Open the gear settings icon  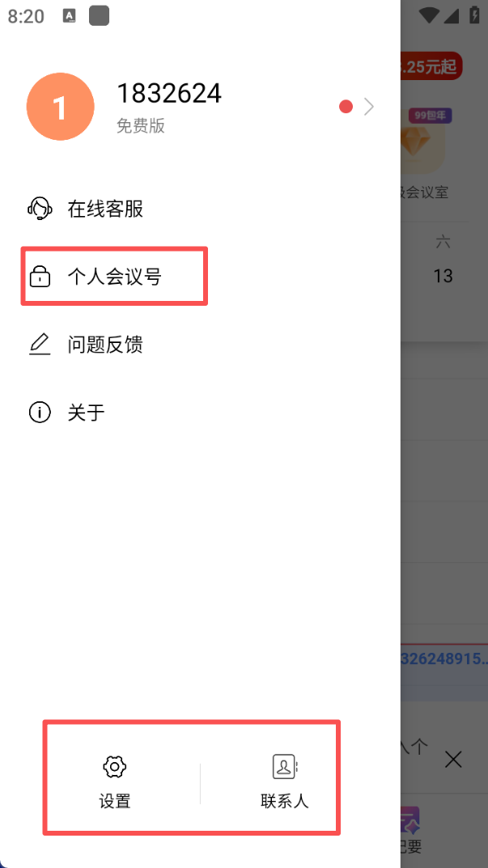pyautogui.click(x=115, y=767)
